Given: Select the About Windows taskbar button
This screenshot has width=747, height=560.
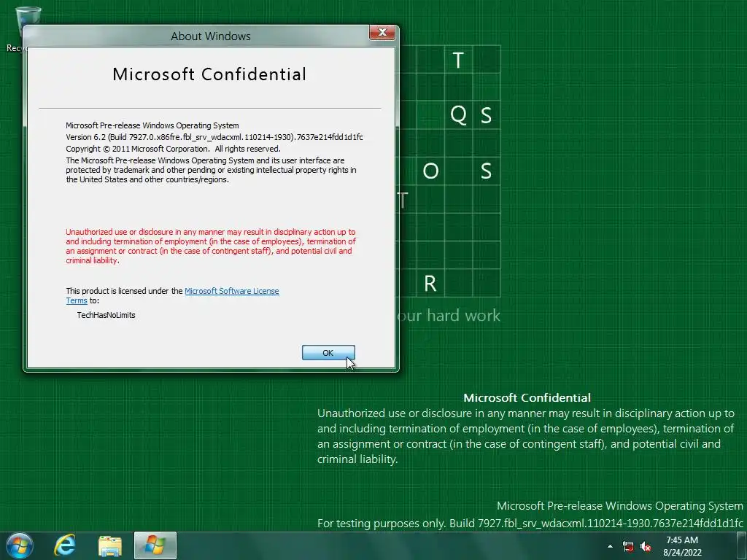Looking at the screenshot, I should (155, 545).
